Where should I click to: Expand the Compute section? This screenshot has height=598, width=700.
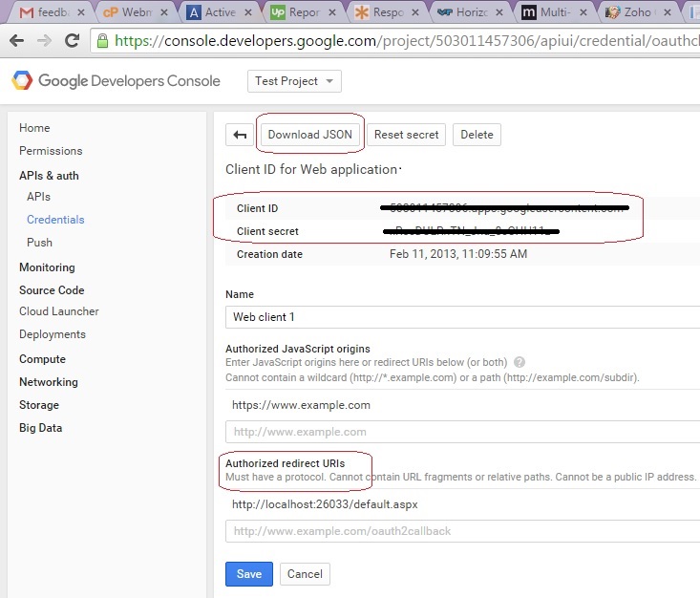point(42,359)
